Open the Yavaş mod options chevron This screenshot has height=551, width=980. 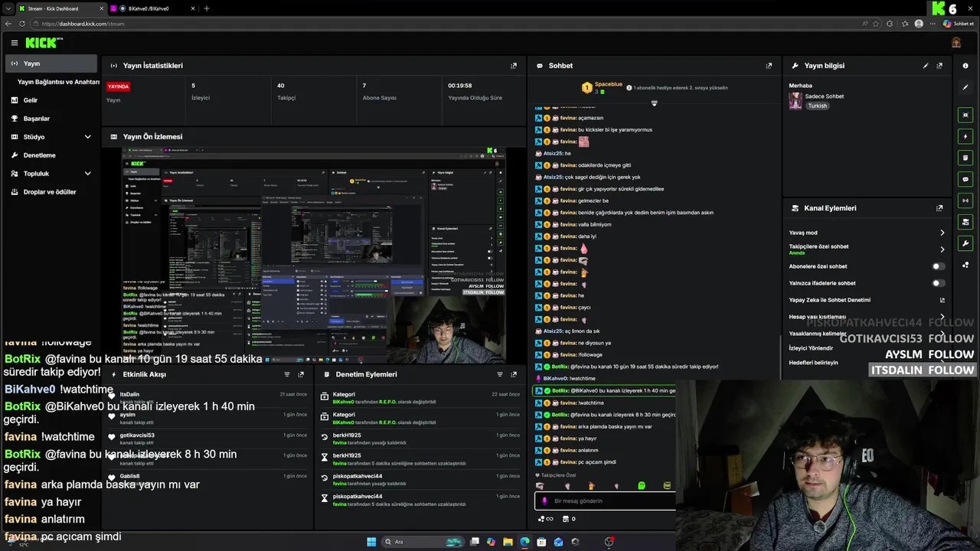942,233
